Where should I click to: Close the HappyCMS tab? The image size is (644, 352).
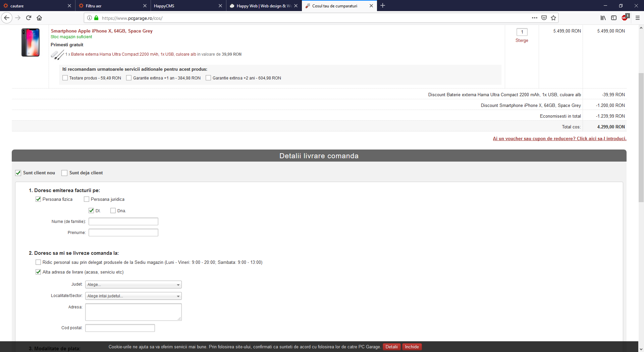[220, 6]
